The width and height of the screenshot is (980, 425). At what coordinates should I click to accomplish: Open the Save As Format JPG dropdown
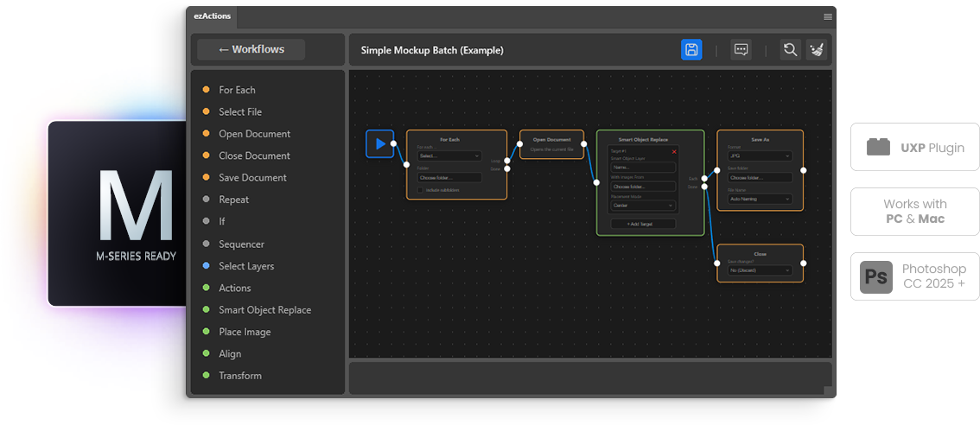pos(760,155)
